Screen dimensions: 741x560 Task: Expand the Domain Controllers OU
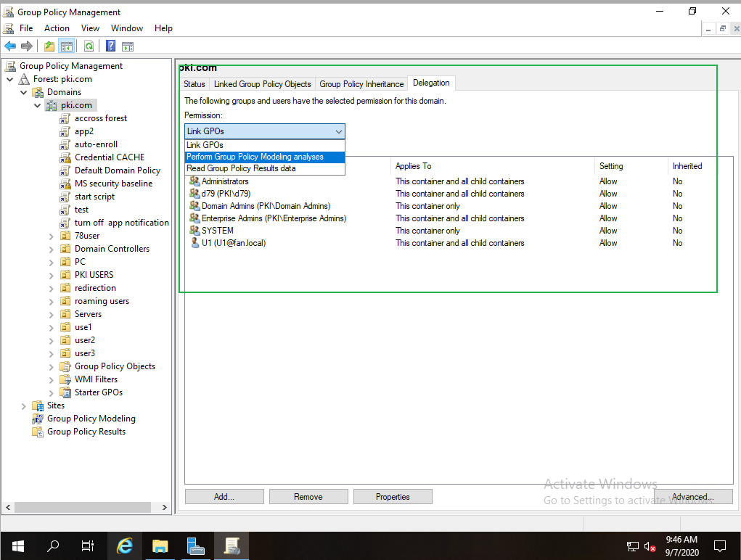click(51, 249)
